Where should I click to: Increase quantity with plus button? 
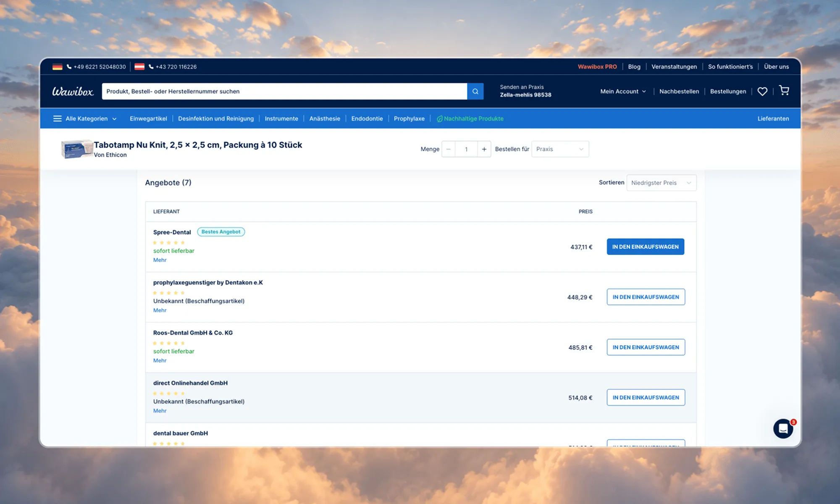(484, 149)
